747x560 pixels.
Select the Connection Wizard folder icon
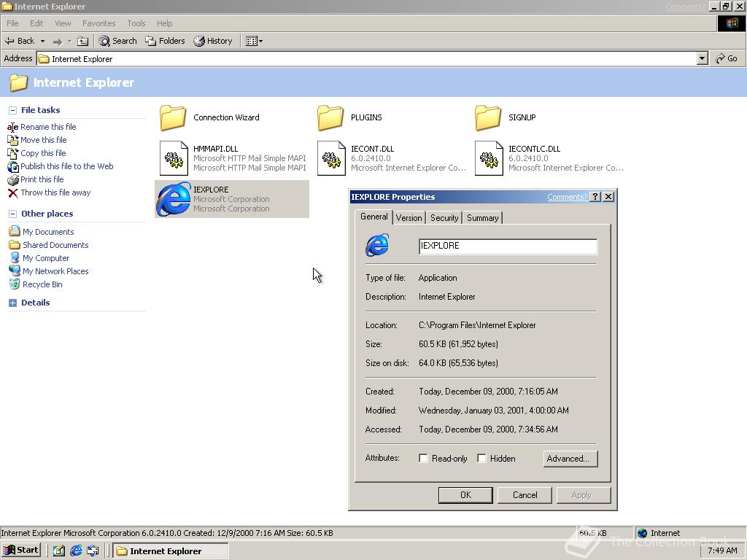click(x=172, y=117)
